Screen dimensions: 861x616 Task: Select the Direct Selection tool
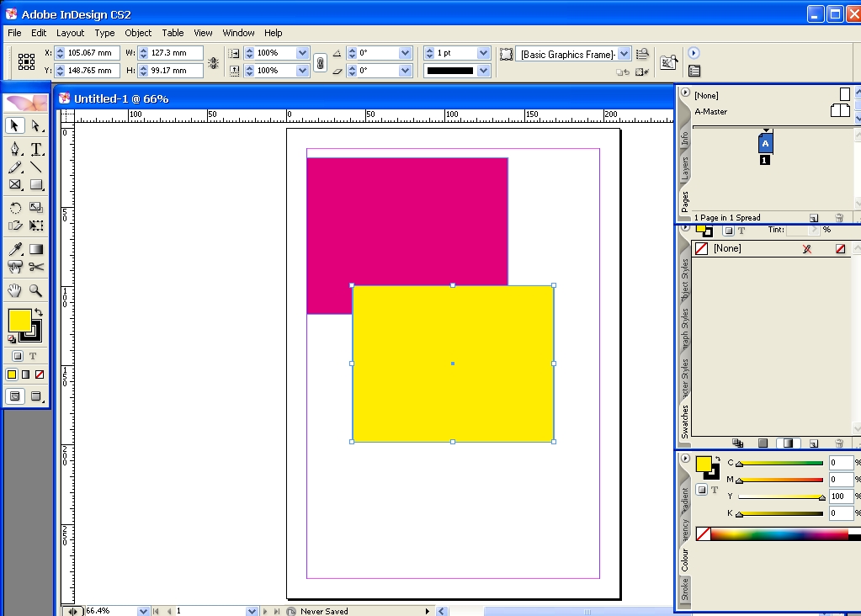35,125
